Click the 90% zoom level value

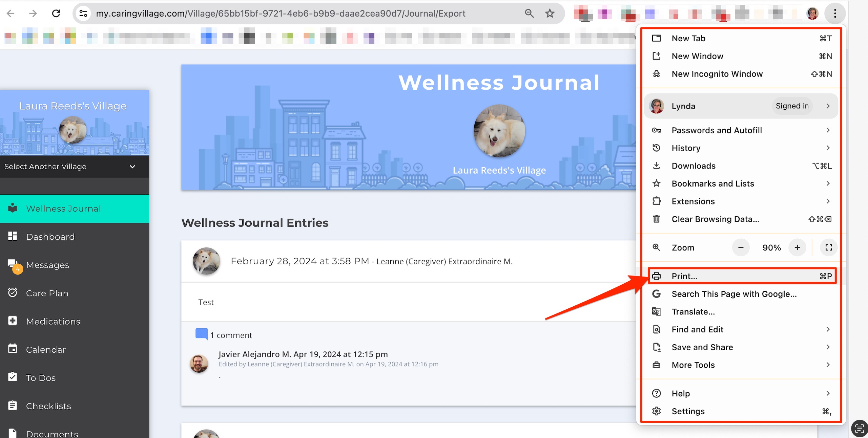[771, 247]
